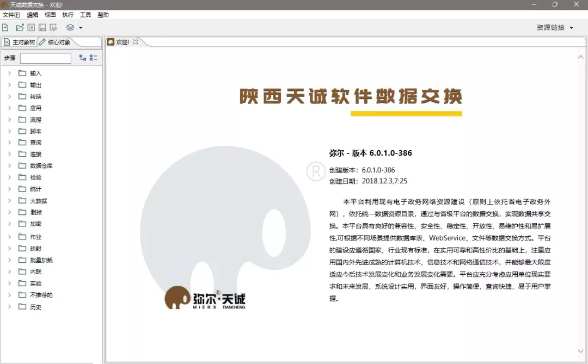Click the 加密 folder icon
This screenshot has width=588, height=364.
click(x=22, y=224)
